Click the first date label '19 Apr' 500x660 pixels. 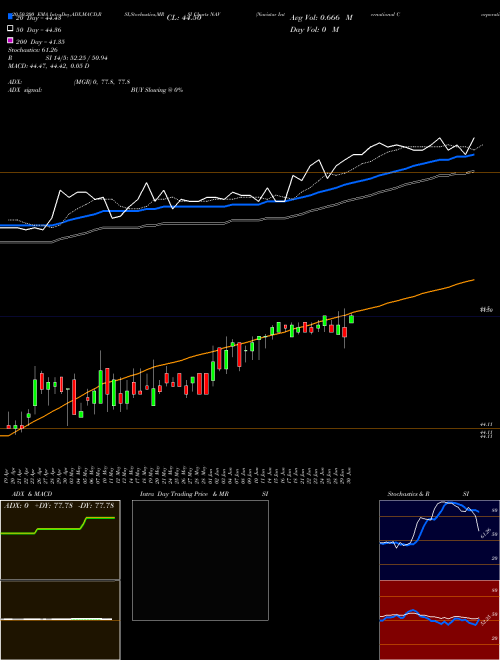pyautogui.click(x=8, y=474)
